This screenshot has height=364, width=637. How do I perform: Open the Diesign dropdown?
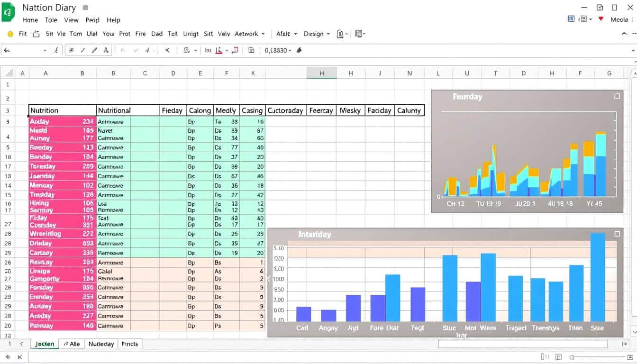[x=317, y=34]
